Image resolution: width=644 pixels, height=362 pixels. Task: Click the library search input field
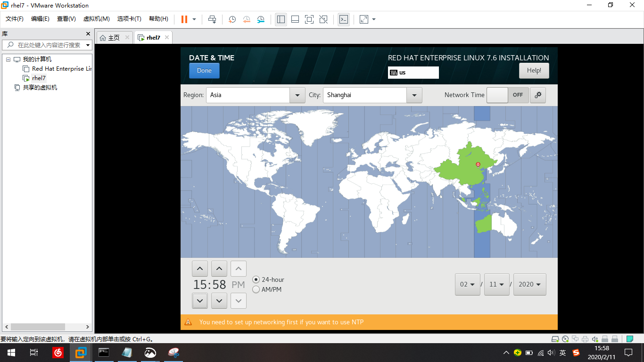49,45
